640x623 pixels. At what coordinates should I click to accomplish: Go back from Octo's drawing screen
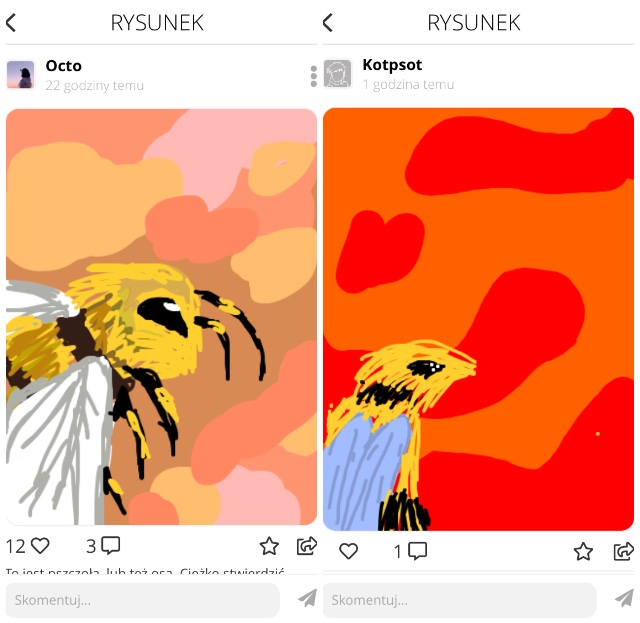(x=11, y=22)
